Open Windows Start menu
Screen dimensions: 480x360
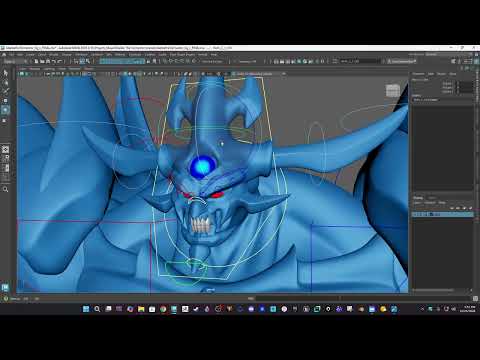[86, 309]
